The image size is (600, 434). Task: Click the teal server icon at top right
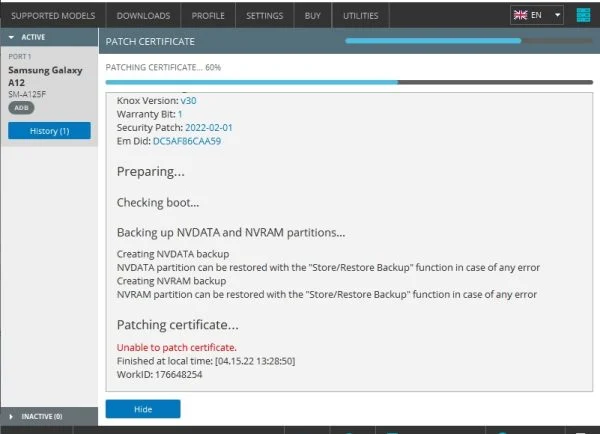pyautogui.click(x=584, y=15)
